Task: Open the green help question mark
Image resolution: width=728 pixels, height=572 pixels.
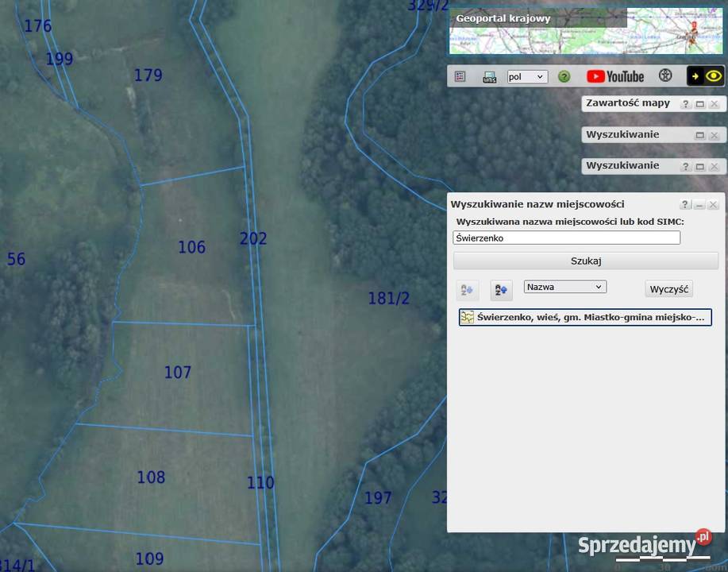Action: point(564,77)
